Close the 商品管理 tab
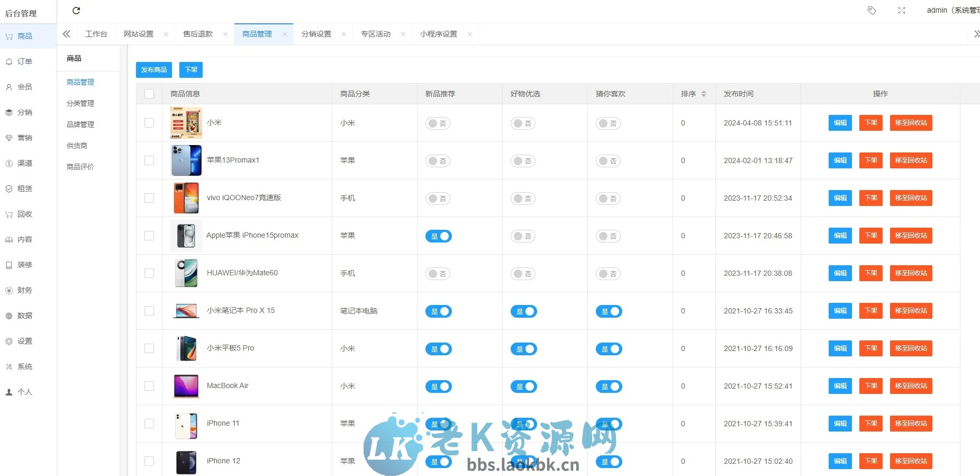This screenshot has width=980, height=476. pos(285,34)
